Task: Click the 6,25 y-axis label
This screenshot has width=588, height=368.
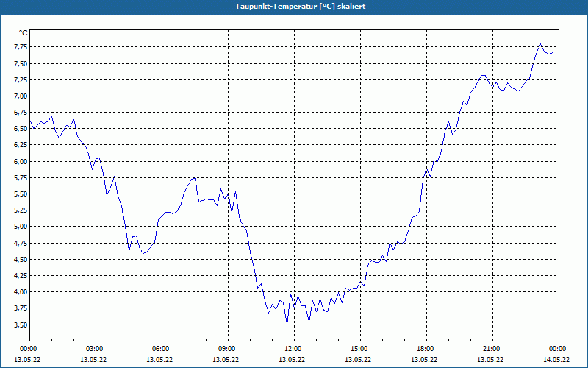Action: click(x=21, y=145)
